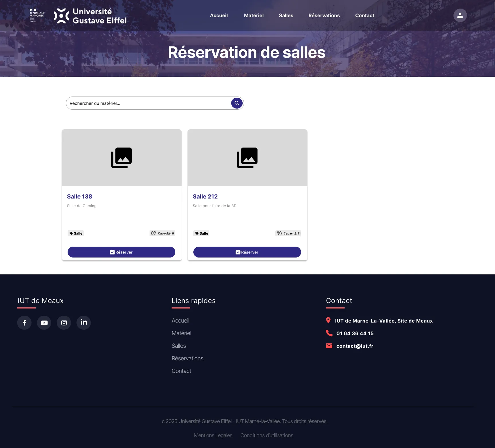
Task: Follow the footer Accueil quick link
Action: [180, 321]
